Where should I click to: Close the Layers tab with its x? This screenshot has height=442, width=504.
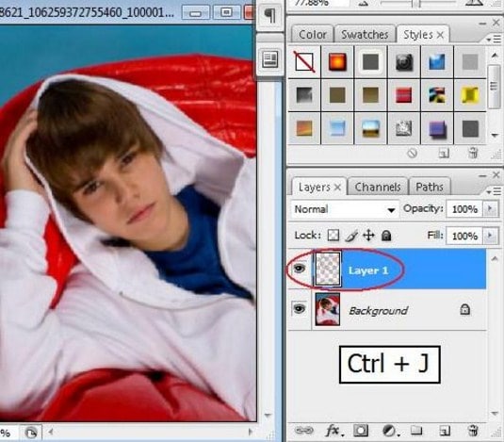[337, 188]
